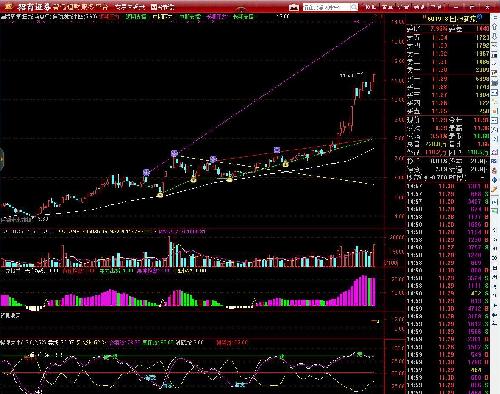Click the blue RS icon in right toolbar
This screenshot has width=500, height=394.
495,161
